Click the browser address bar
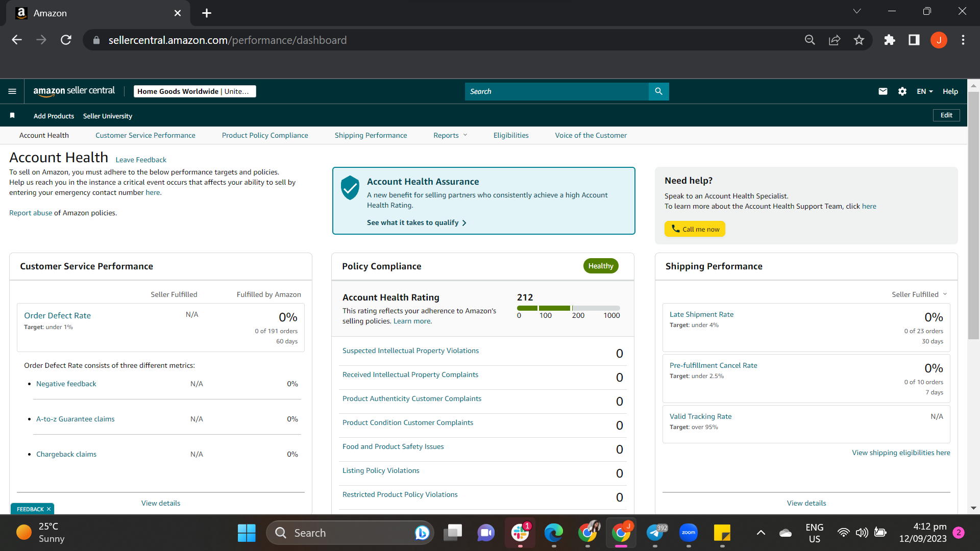 pos(444,40)
